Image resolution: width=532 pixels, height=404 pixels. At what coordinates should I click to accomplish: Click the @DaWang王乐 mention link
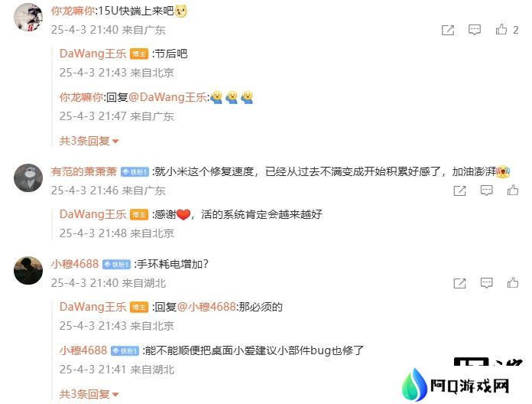tap(167, 97)
